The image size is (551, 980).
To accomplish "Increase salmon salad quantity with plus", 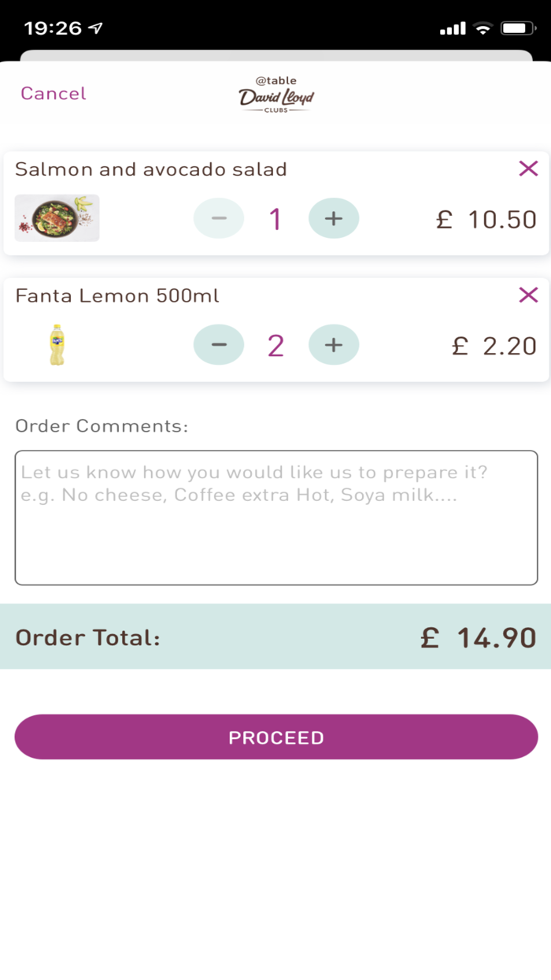I will tap(334, 218).
